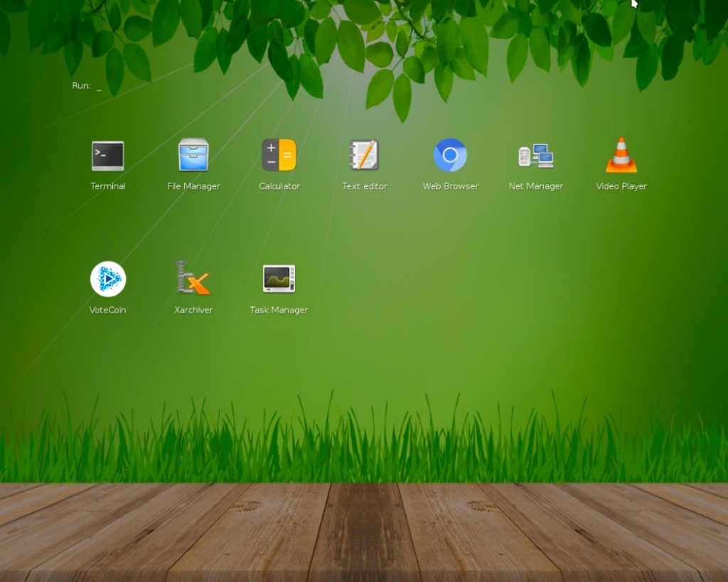728x582 pixels.
Task: Select the "VoteCoin" label
Action: click(107, 310)
